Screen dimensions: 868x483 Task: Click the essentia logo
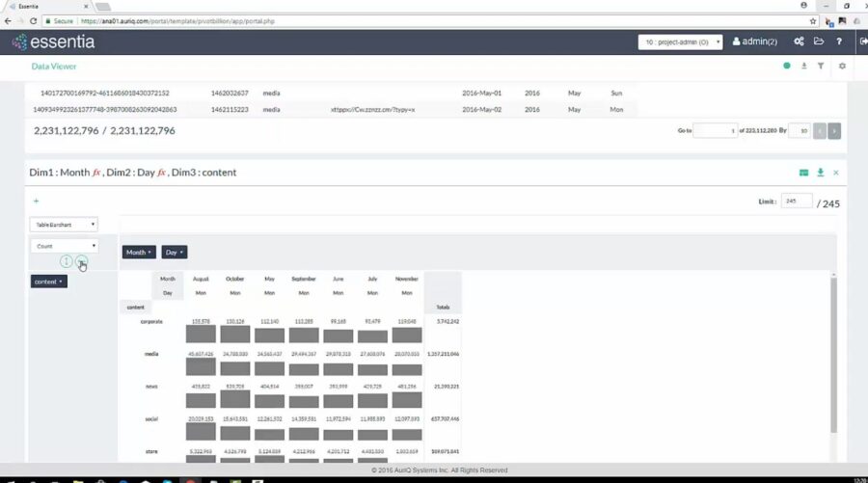point(54,42)
